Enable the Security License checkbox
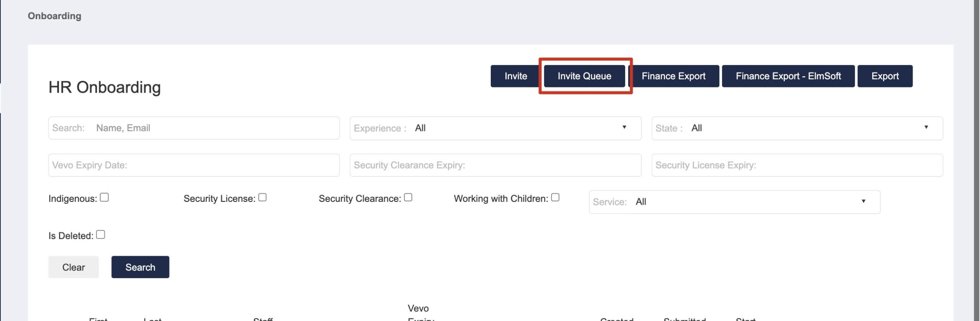This screenshot has height=321, width=980. [x=262, y=197]
